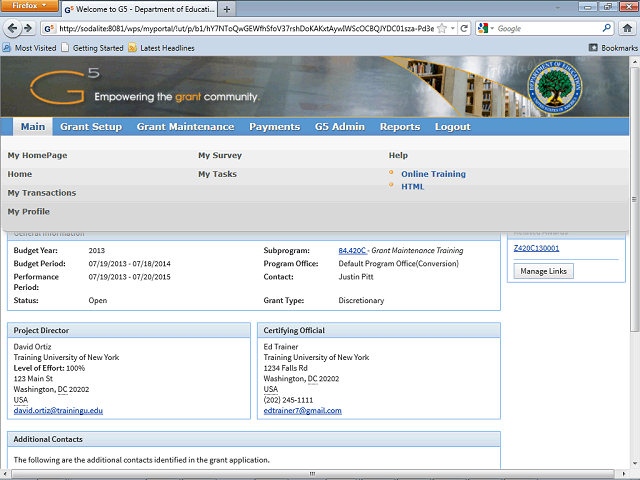Image resolution: width=640 pixels, height=480 pixels.
Task: Open My Transactions from the Main menu
Action: [x=42, y=193]
